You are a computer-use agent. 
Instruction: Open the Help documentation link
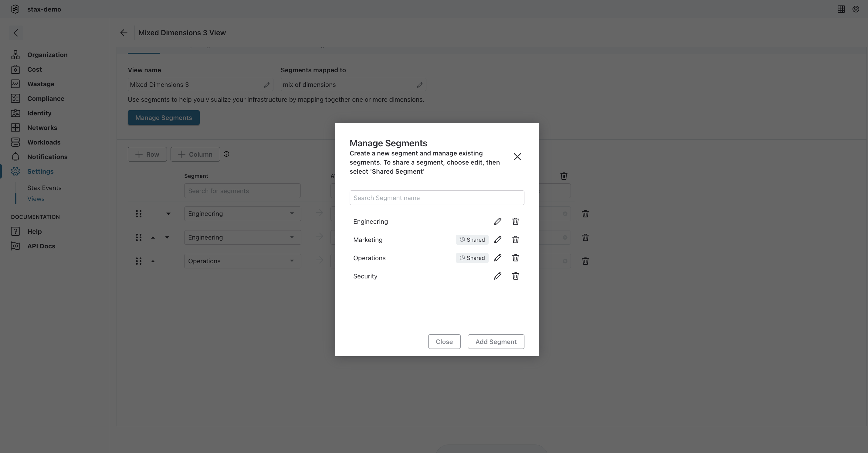[26, 232]
